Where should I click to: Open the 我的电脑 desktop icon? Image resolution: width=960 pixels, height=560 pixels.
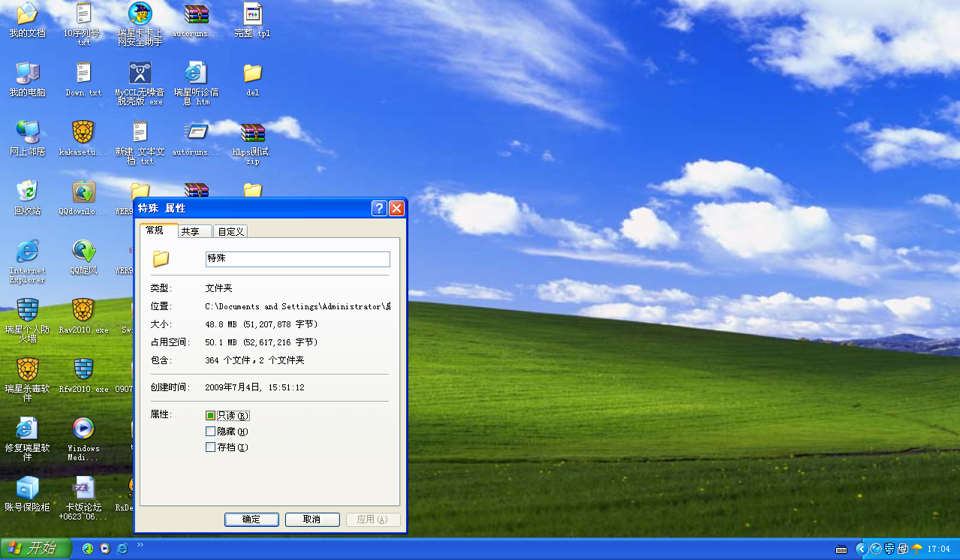27,74
